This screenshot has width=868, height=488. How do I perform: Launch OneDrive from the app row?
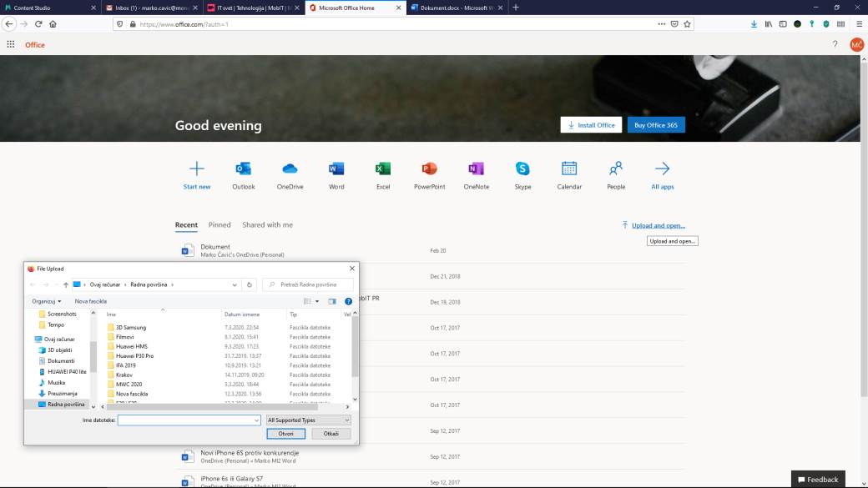pos(290,169)
